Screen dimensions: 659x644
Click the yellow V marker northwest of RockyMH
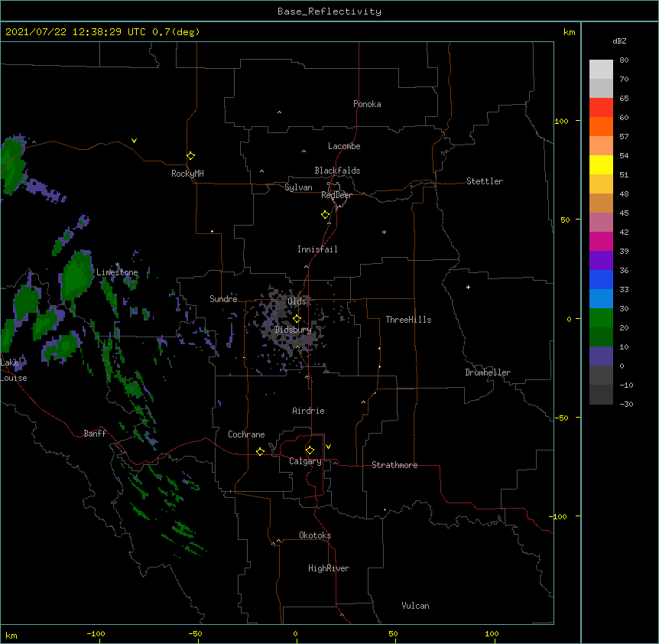click(x=134, y=141)
